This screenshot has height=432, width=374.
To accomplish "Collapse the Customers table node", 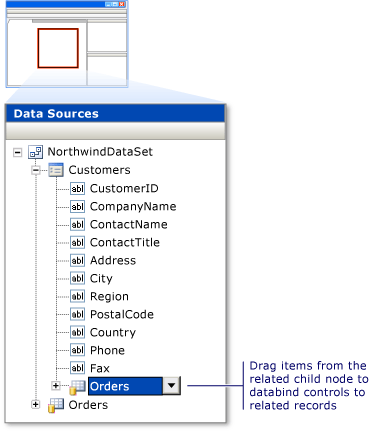I will 36,170.
